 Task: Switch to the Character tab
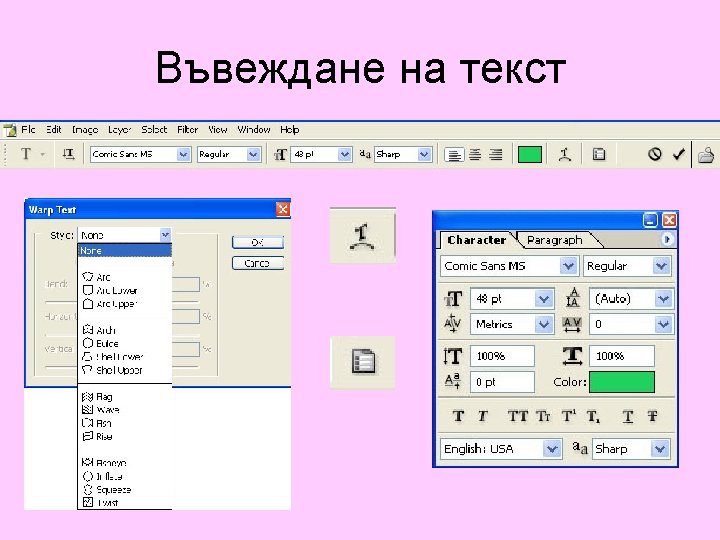476,240
